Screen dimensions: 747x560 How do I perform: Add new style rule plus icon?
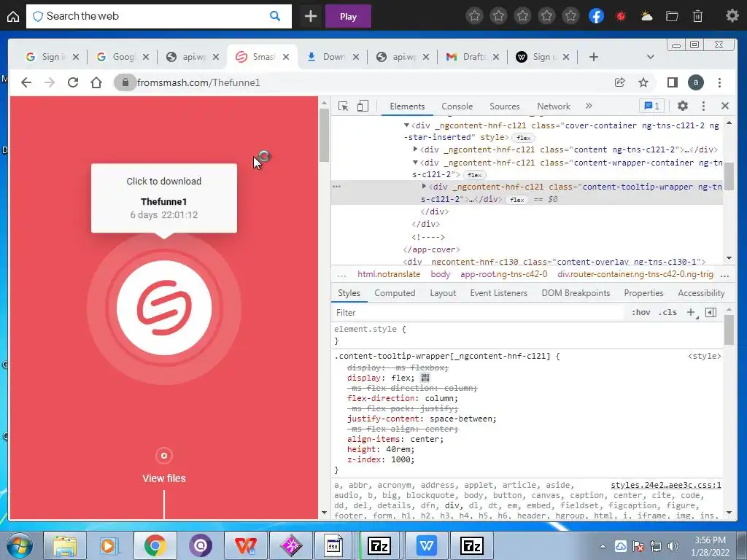691,312
